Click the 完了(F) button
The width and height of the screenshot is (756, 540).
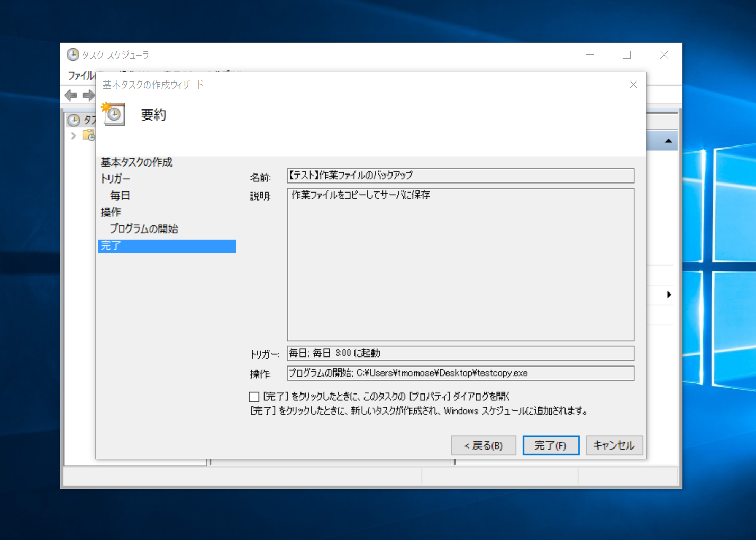click(550, 445)
